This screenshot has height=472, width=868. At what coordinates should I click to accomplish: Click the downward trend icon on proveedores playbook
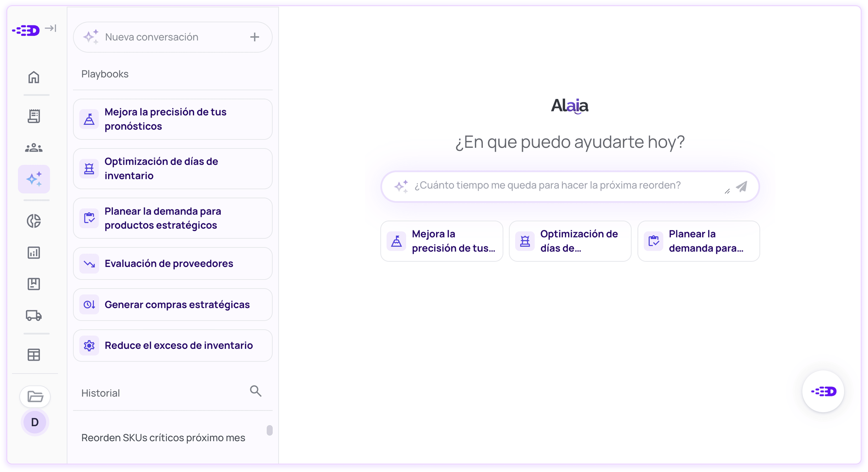click(89, 263)
